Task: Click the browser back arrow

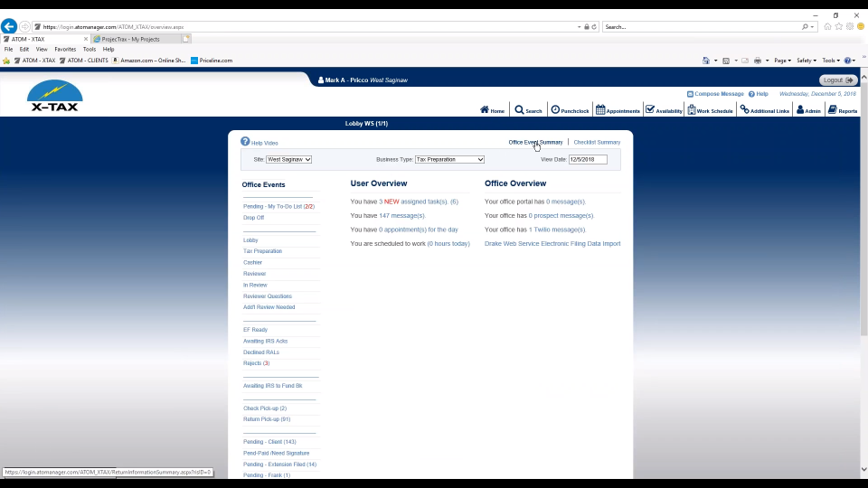Action: point(9,26)
